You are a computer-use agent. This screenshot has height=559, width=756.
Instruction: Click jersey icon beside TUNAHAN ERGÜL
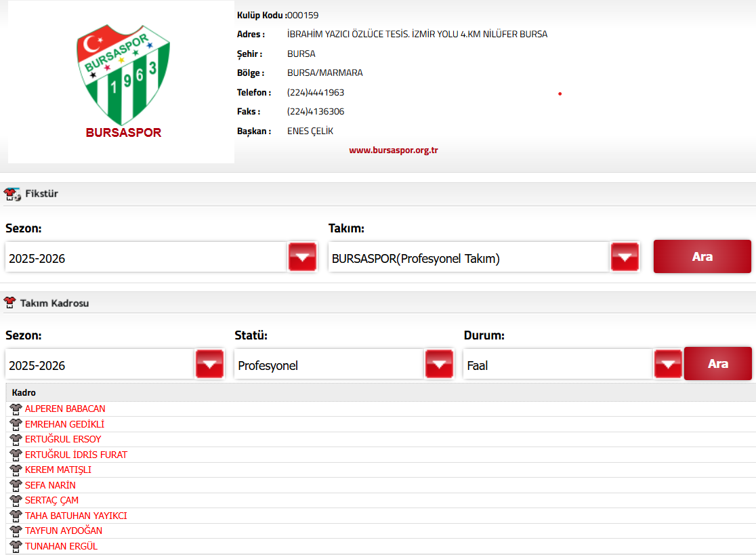point(16,547)
